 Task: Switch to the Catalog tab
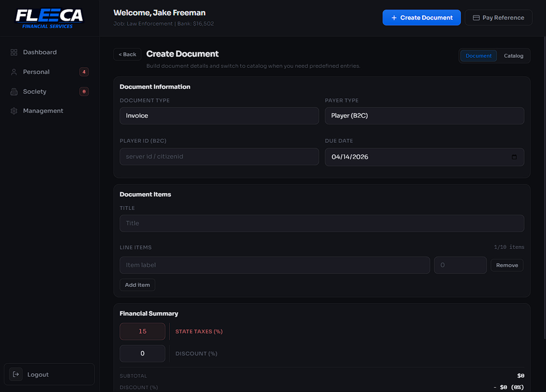513,56
